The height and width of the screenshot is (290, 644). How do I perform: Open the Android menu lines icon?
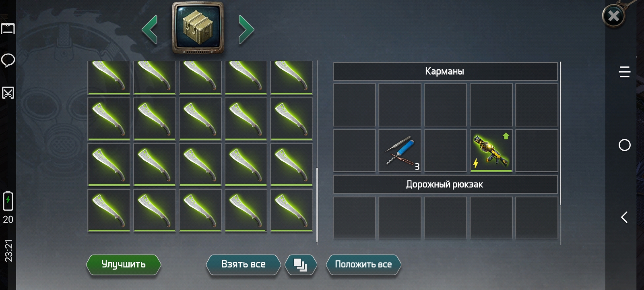point(624,72)
